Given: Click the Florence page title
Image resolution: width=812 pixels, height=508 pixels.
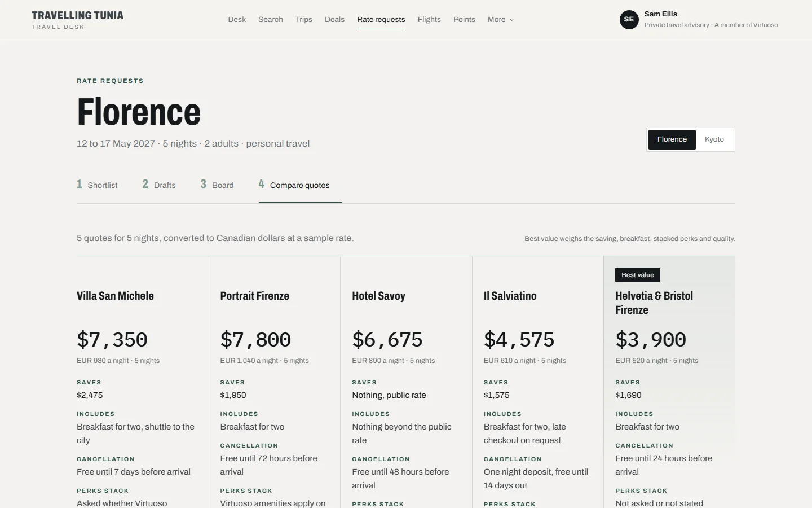Looking at the screenshot, I should [x=139, y=112].
